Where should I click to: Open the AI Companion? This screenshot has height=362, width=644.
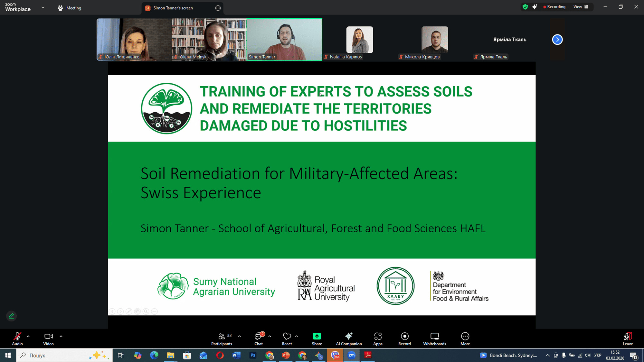click(349, 339)
